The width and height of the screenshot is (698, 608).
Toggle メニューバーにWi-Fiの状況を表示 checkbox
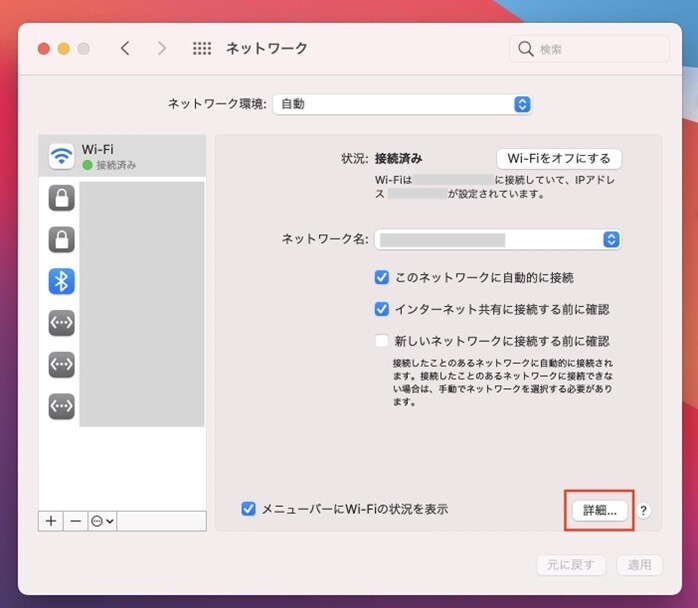249,509
